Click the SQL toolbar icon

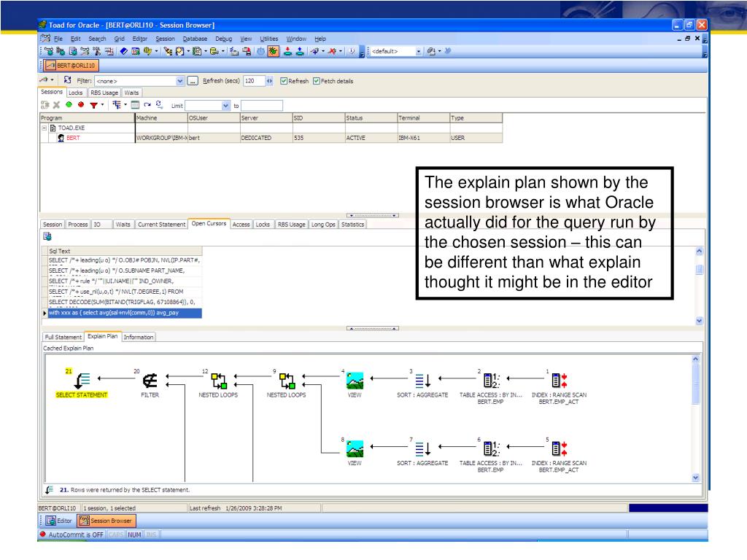click(x=97, y=51)
